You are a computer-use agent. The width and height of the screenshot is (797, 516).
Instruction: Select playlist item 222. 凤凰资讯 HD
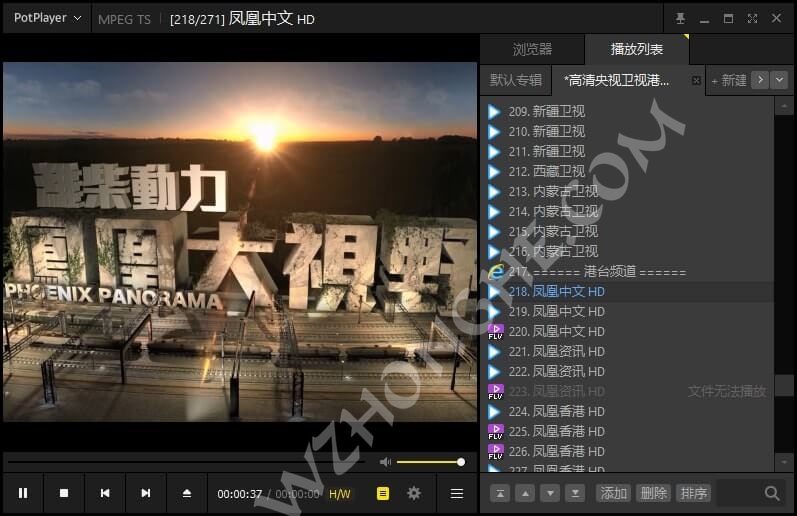click(629, 371)
